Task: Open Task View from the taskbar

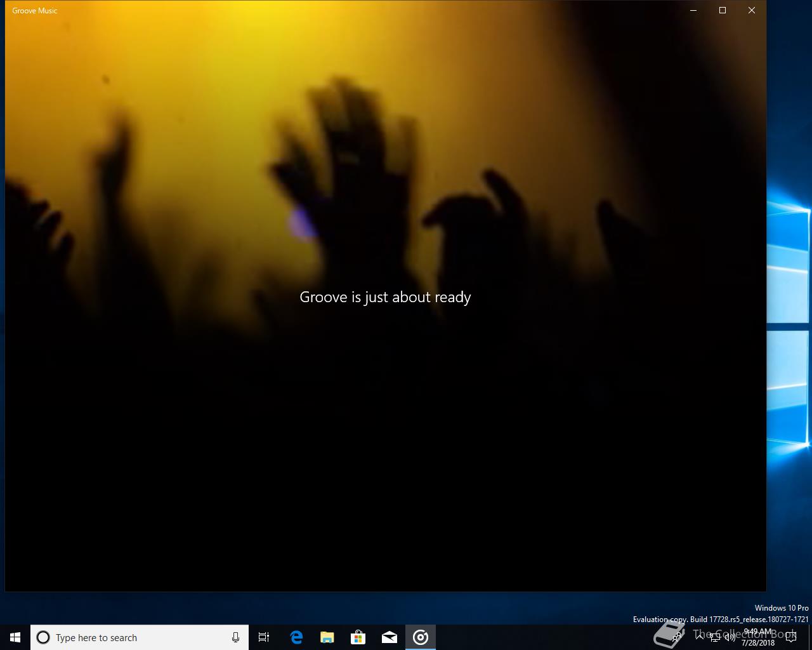Action: 264,637
